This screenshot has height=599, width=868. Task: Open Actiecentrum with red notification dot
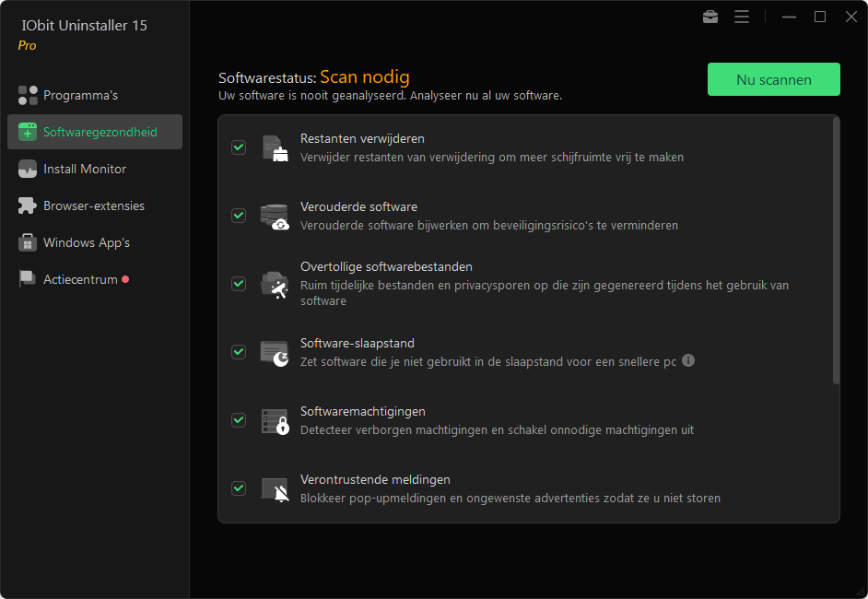click(x=80, y=279)
